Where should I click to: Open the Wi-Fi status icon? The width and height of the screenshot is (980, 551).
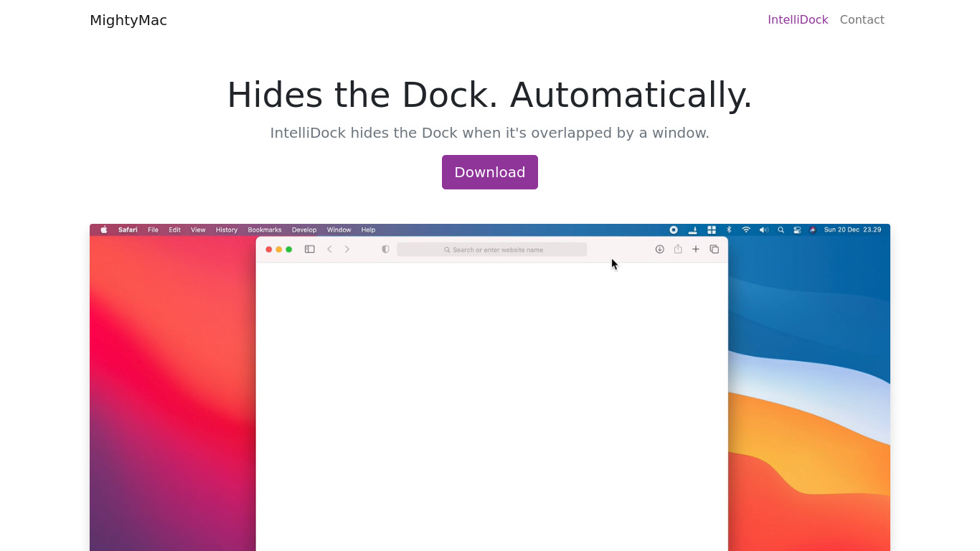(746, 230)
